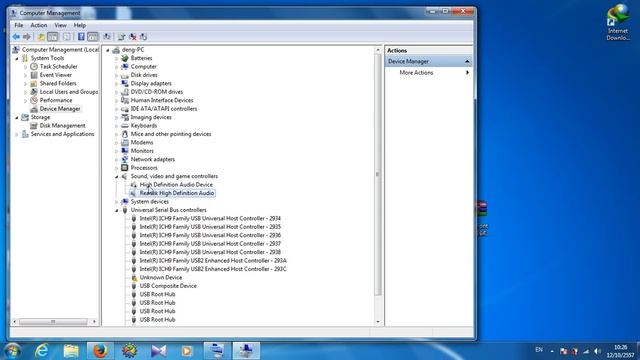640x360 pixels.
Task: Open the Action menu
Action: click(39, 25)
